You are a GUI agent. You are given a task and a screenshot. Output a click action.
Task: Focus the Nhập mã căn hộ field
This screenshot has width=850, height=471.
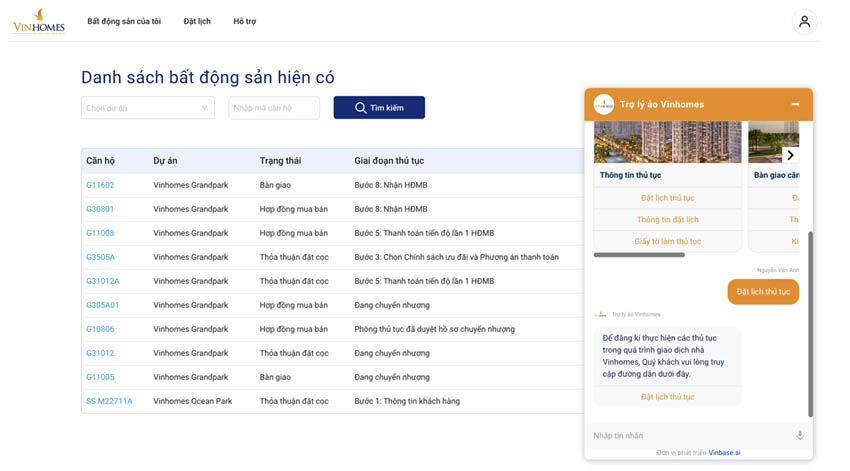tap(274, 108)
